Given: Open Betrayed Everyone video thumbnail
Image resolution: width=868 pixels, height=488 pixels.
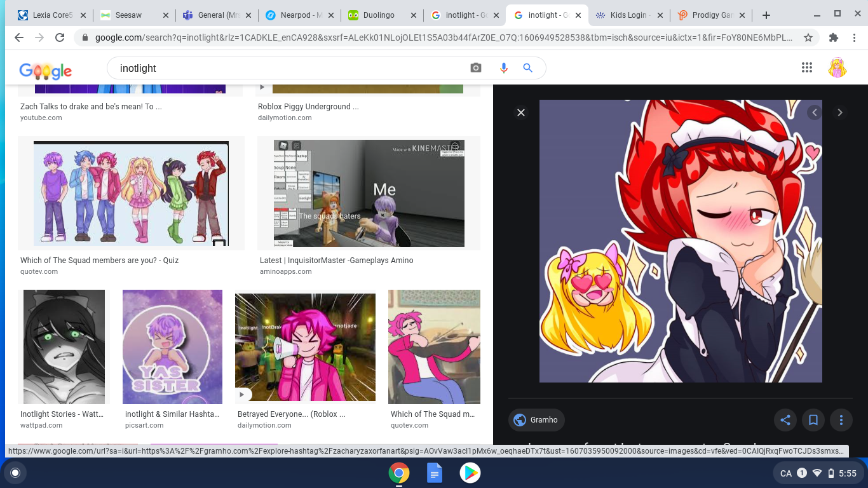Looking at the screenshot, I should [x=305, y=347].
